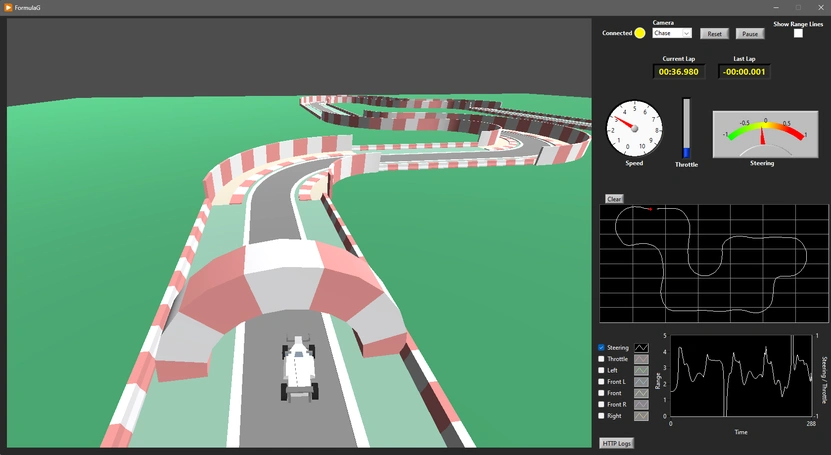Screen dimensions: 831x455
Task: Enable the Throttle plot checkbox
Action: click(x=601, y=359)
